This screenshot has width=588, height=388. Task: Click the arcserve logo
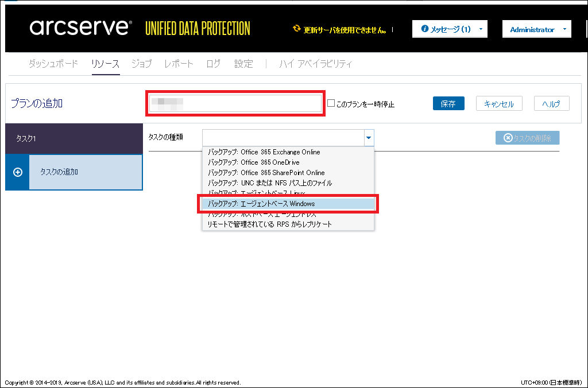coord(80,28)
